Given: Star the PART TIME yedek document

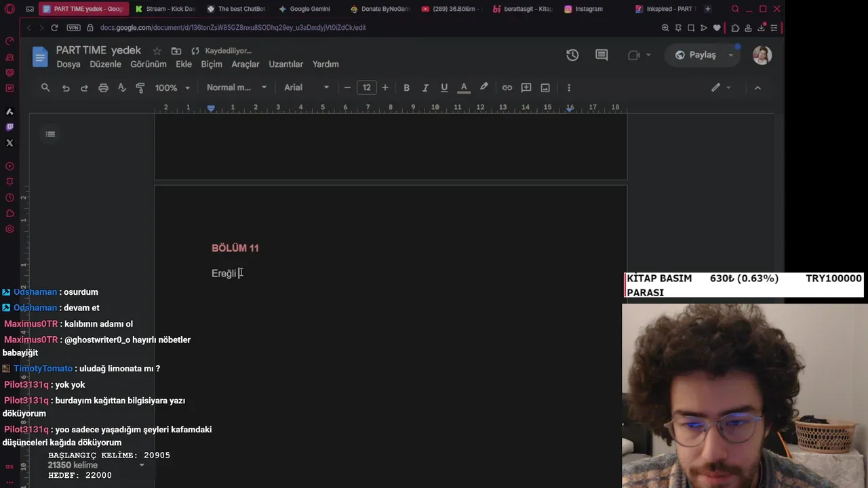Looking at the screenshot, I should click(157, 51).
